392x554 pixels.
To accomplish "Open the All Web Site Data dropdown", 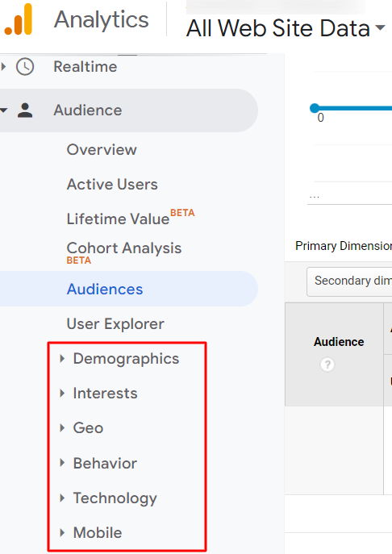I will point(286,28).
